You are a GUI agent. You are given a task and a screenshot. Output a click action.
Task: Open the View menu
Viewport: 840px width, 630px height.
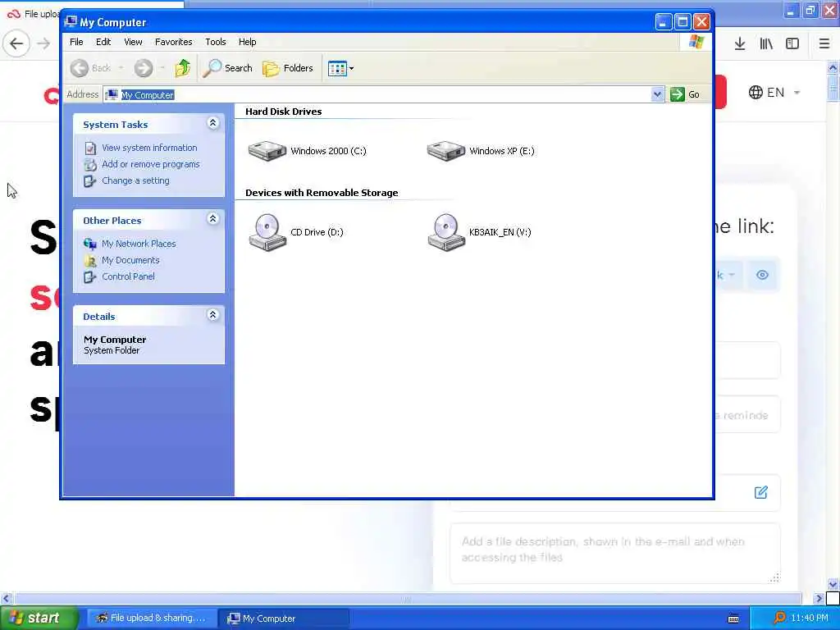point(133,42)
